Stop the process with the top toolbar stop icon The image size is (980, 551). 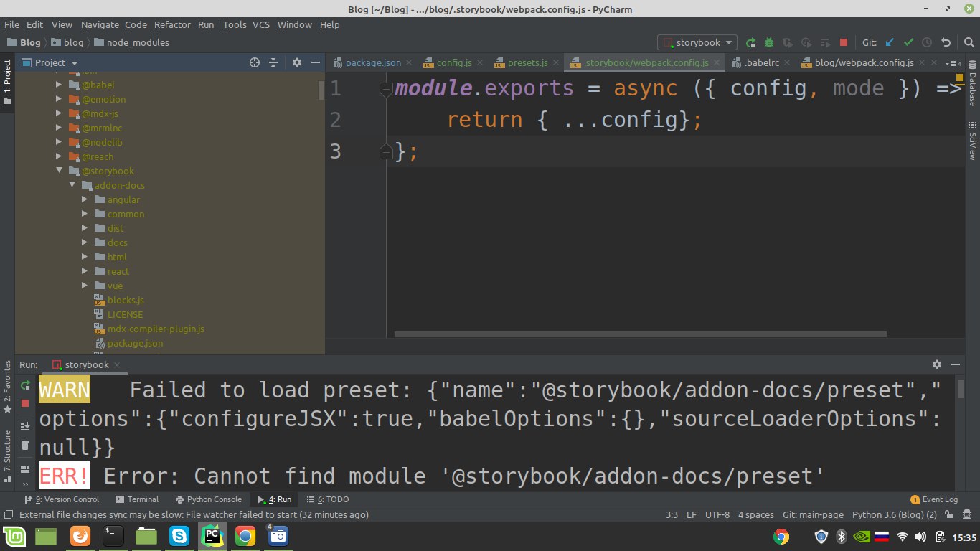(x=844, y=42)
